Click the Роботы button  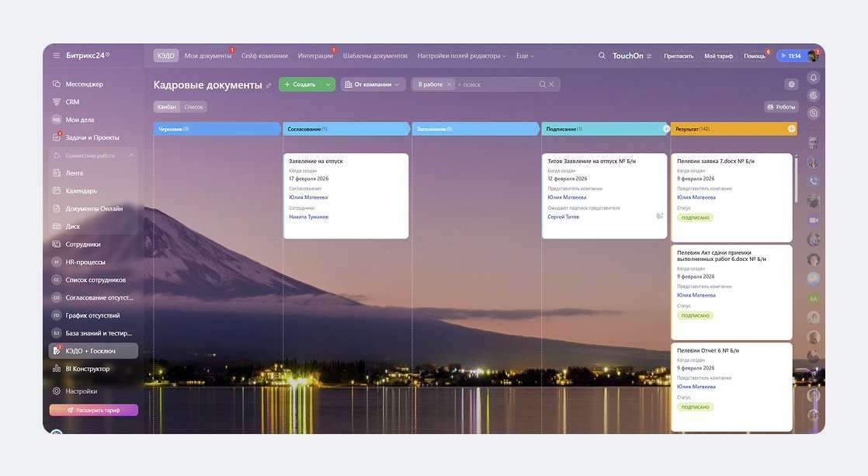pos(781,107)
